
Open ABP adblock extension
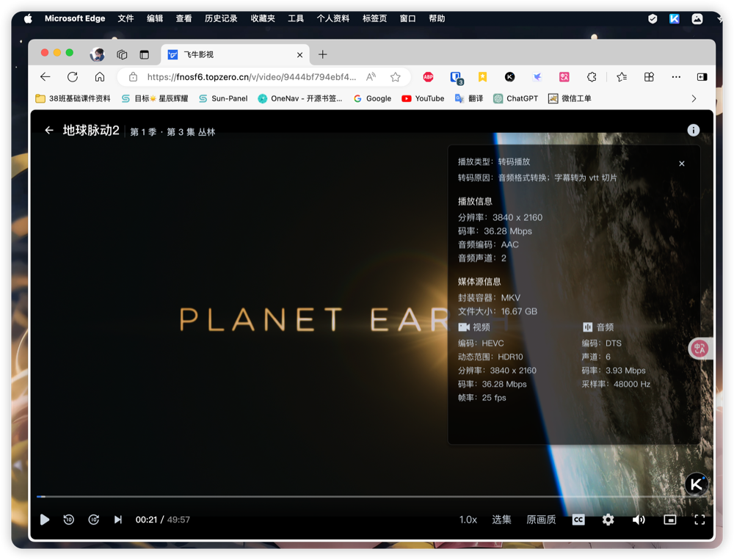[429, 77]
